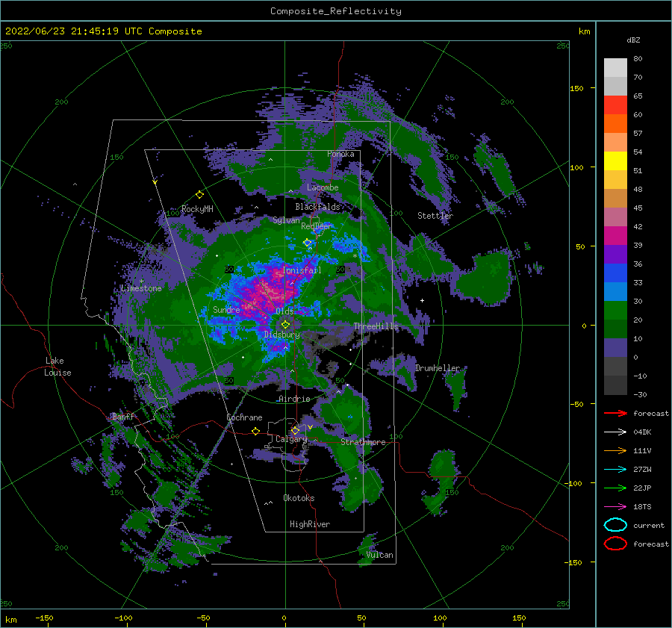
Task: Click the Strathmore town label
Action: [x=363, y=442]
